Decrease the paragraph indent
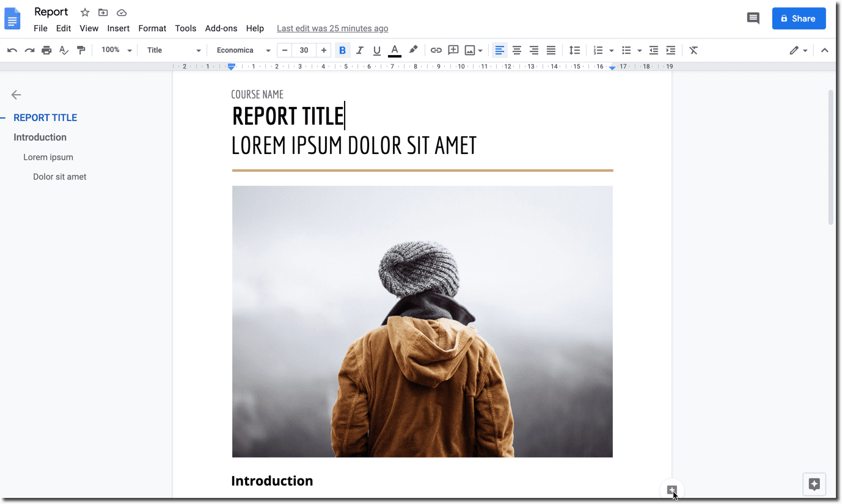This screenshot has width=842, height=504. click(654, 50)
